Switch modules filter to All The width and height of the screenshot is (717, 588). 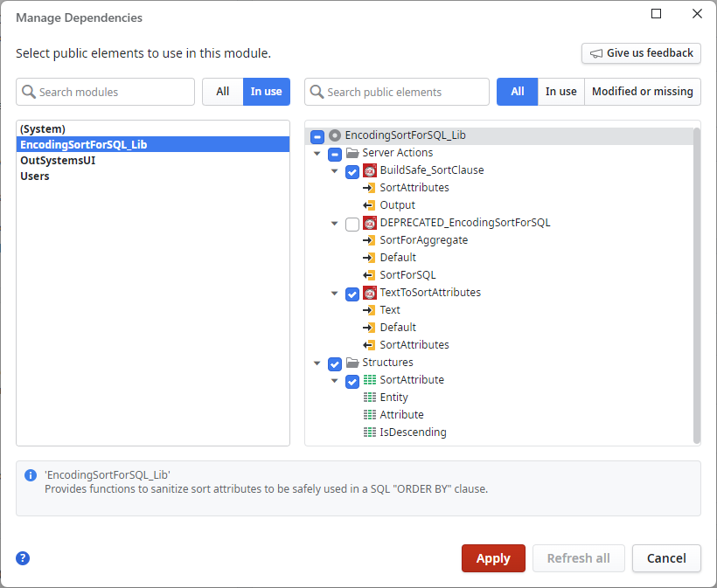coord(222,92)
